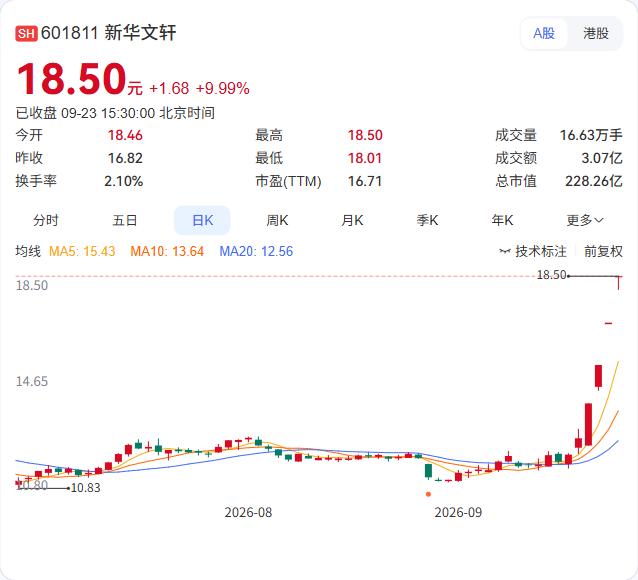Click the MA5: 15.43 indicator label
The height and width of the screenshot is (580, 638).
pos(82,251)
